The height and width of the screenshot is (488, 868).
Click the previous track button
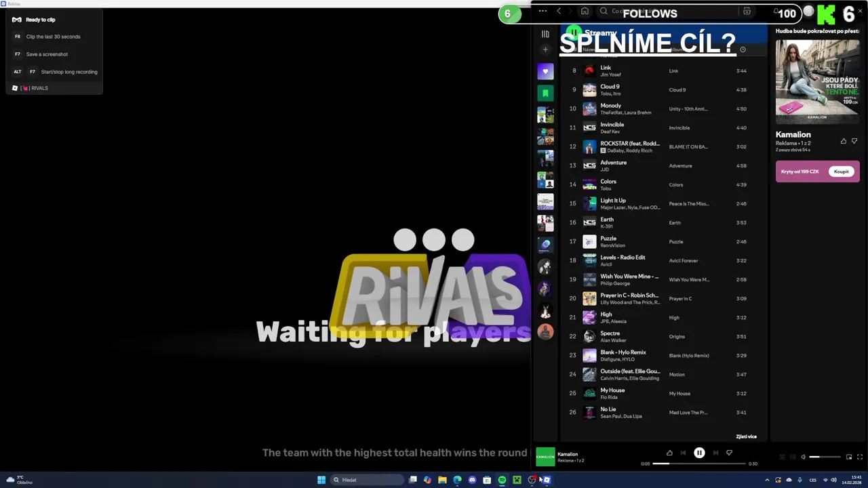tap(683, 453)
